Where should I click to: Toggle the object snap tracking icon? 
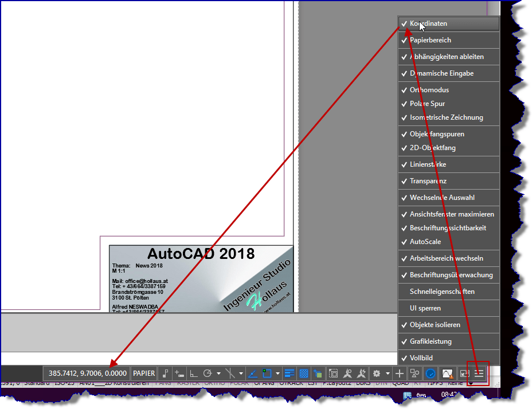coord(253,373)
